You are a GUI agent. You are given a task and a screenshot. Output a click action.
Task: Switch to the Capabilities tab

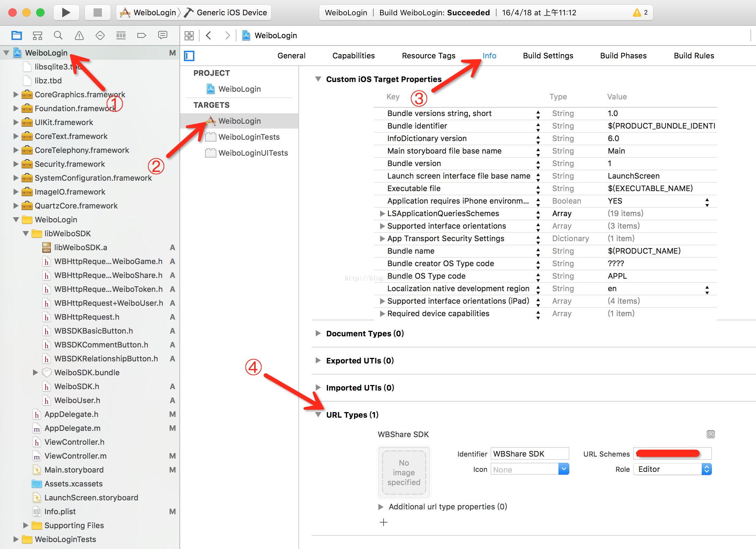(353, 56)
